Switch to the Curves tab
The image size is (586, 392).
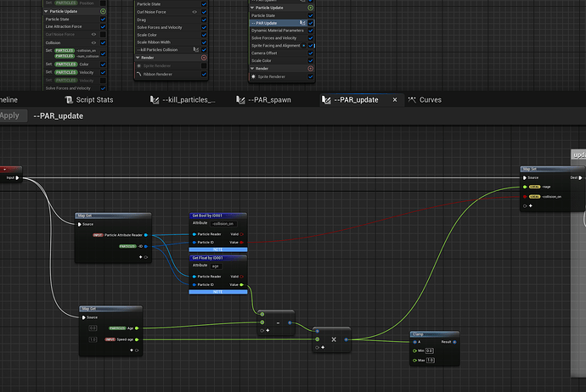(x=425, y=99)
